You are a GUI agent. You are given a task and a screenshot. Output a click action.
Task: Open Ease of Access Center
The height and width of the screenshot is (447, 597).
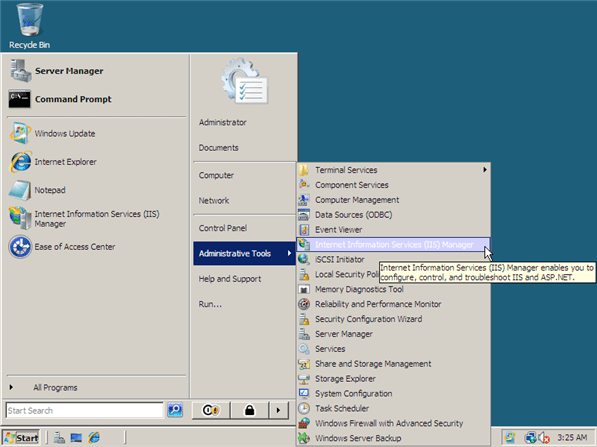click(62, 247)
